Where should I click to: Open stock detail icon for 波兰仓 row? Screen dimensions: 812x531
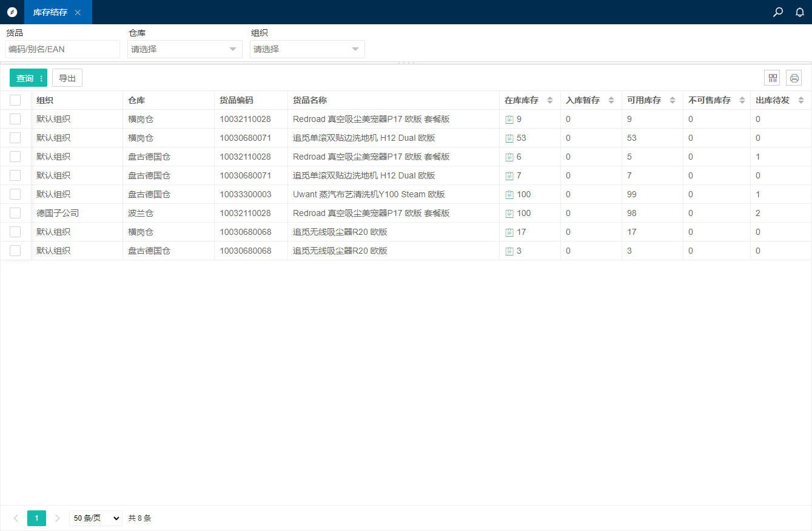(x=509, y=214)
